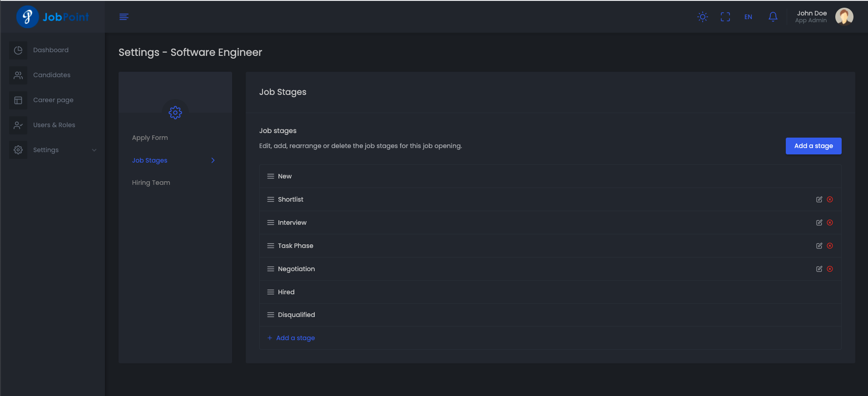Collapse sidebar using hamburger menu icon
The height and width of the screenshot is (396, 868).
124,17
